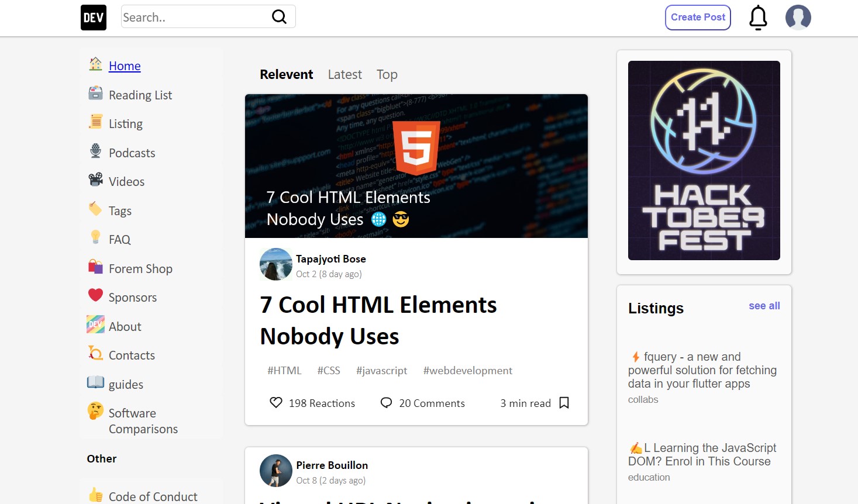This screenshot has width=858, height=504.
Task: Click the notification bell
Action: [757, 17]
